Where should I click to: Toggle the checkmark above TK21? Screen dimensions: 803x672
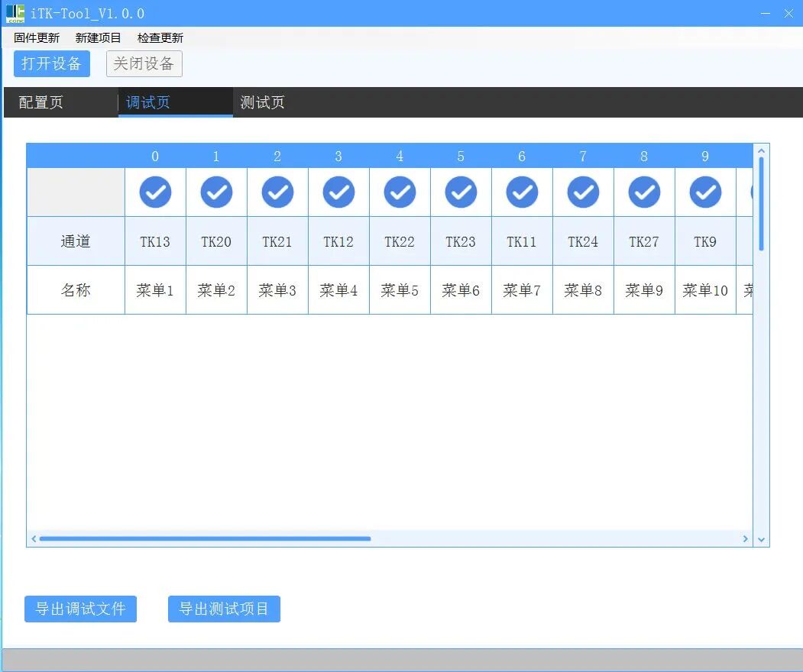(277, 192)
